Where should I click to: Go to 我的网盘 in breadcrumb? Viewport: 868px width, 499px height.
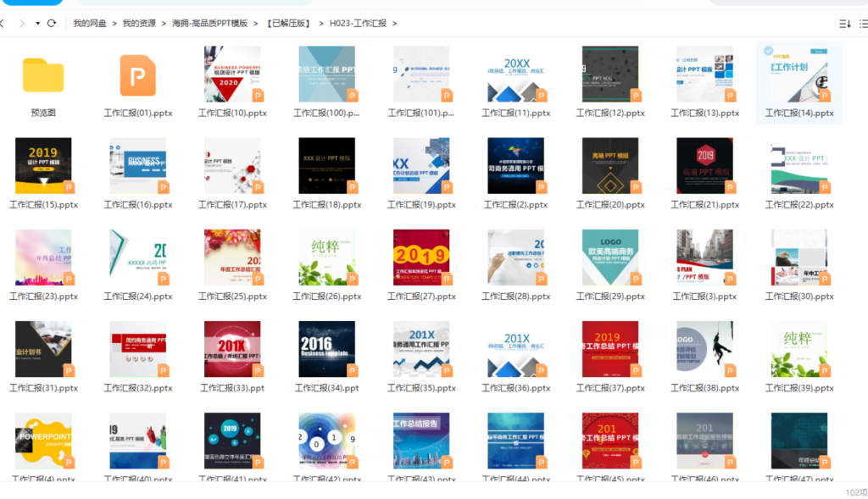[x=90, y=24]
